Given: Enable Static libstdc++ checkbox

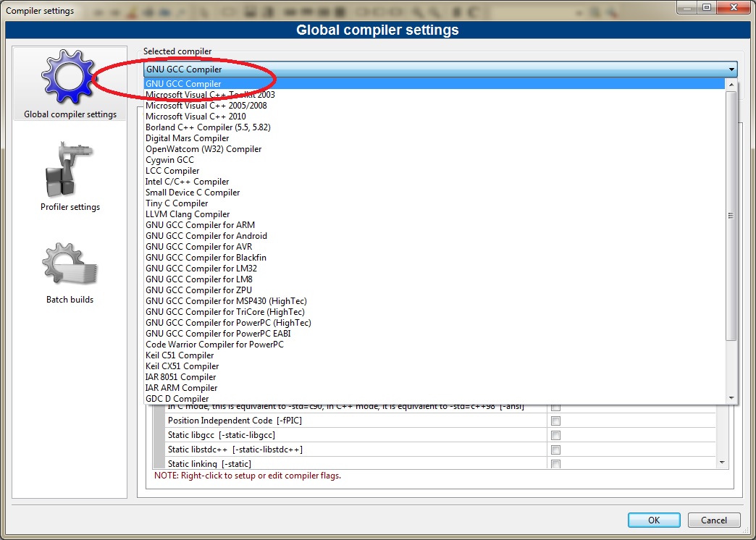Looking at the screenshot, I should click(x=555, y=450).
